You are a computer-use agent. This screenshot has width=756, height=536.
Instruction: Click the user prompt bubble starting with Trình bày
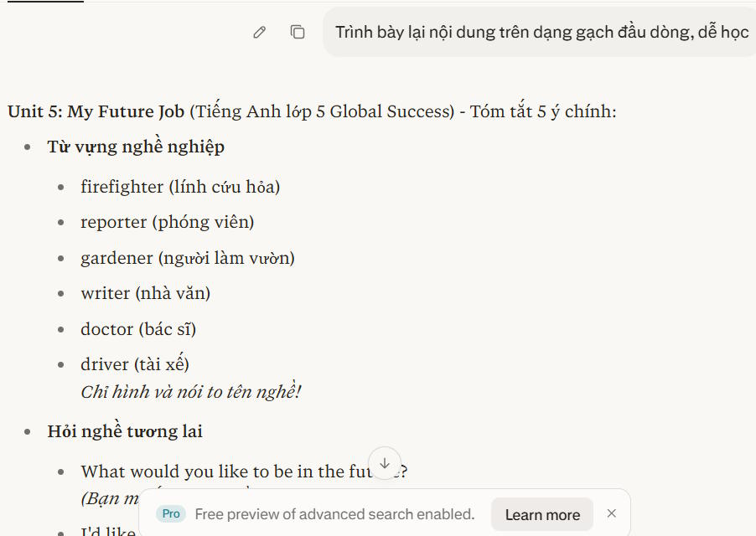[541, 32]
